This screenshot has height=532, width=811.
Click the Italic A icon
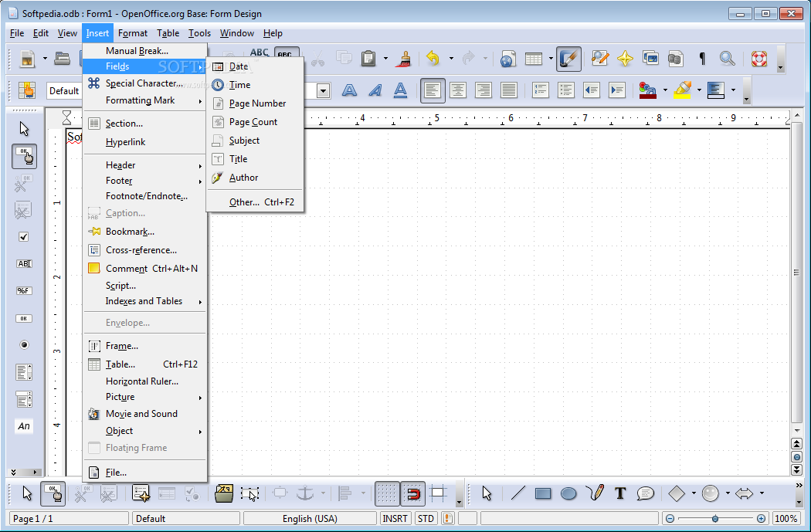tap(375, 90)
